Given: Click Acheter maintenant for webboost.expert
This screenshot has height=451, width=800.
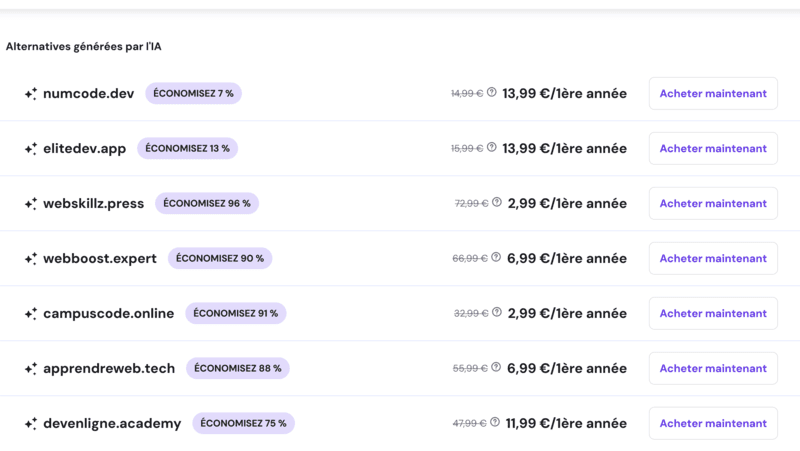Looking at the screenshot, I should [713, 258].
